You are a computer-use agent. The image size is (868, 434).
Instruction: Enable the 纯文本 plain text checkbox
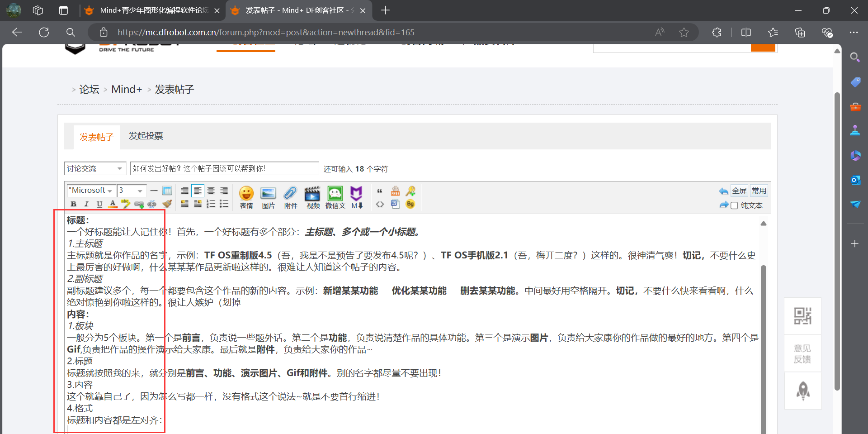(735, 205)
